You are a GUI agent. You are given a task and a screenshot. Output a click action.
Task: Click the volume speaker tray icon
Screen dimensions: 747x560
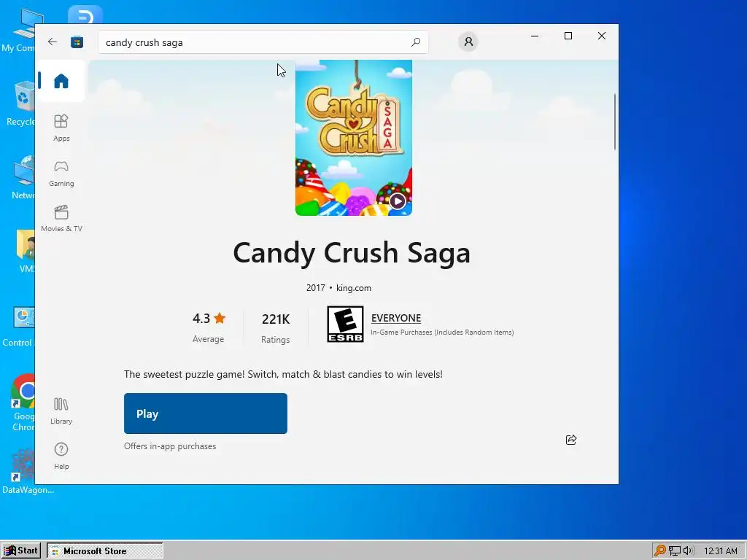tap(689, 551)
